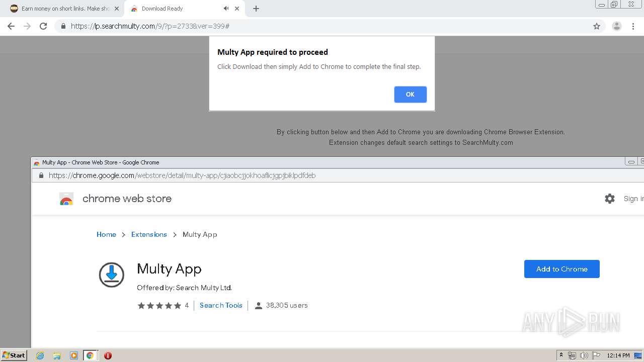Minimize the Web Store popup window
644x362 pixels.
631,162
